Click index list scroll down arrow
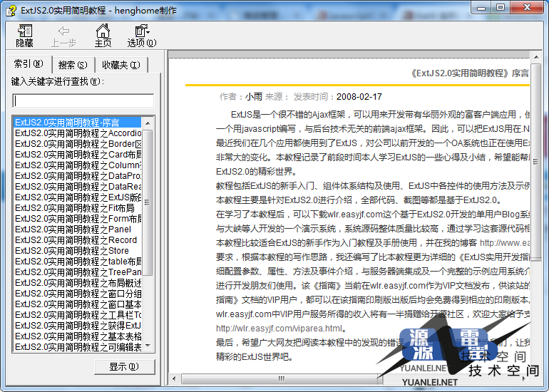549x392 pixels. (x=148, y=346)
